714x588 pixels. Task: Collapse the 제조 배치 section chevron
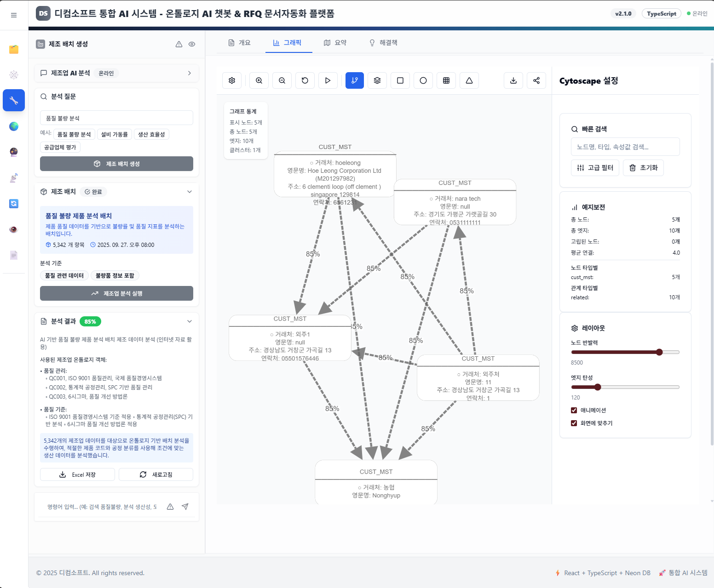pos(190,192)
